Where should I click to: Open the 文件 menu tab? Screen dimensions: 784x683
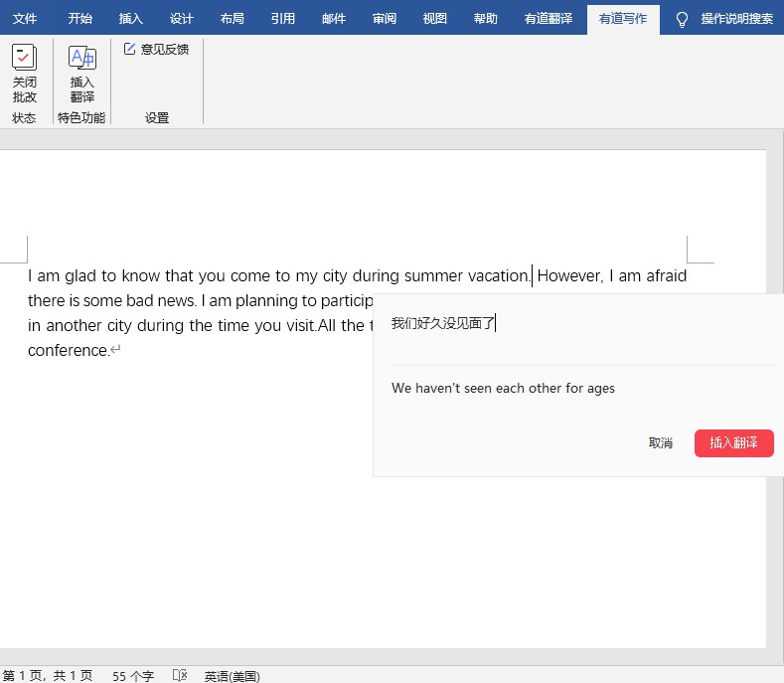click(x=25, y=19)
